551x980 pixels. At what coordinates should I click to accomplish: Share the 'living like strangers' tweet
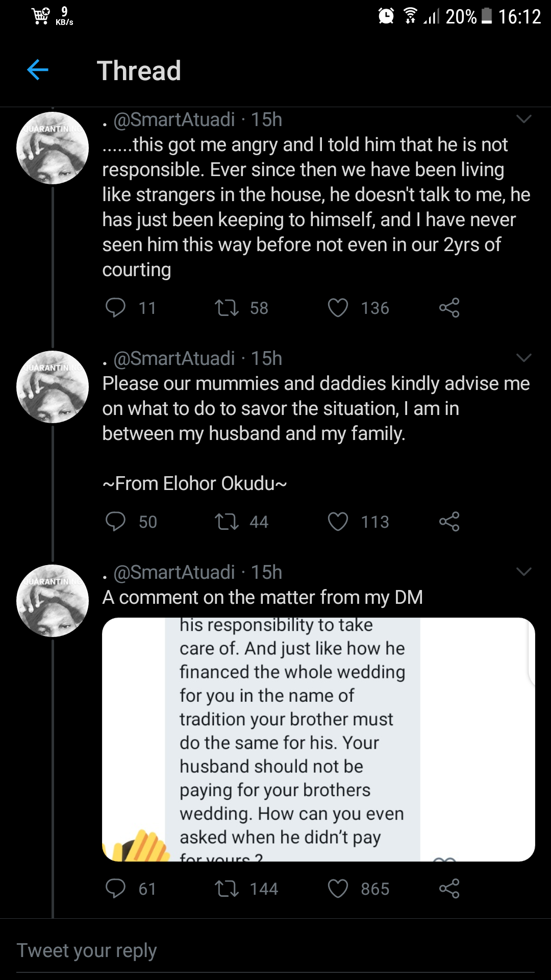coord(449,308)
